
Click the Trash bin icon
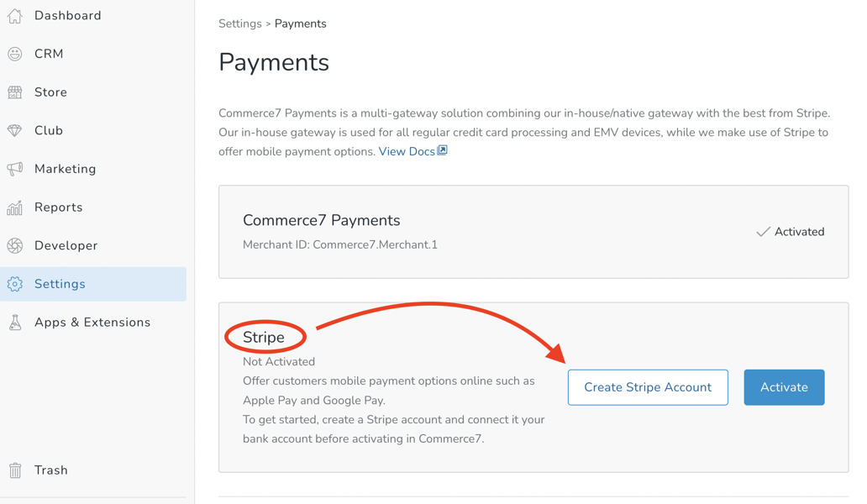pyautogui.click(x=14, y=470)
